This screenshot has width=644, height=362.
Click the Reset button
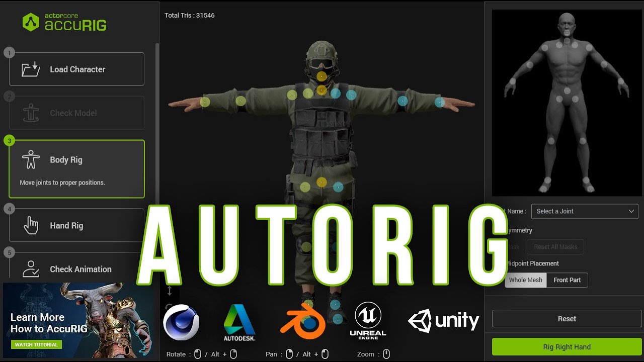pos(567,319)
